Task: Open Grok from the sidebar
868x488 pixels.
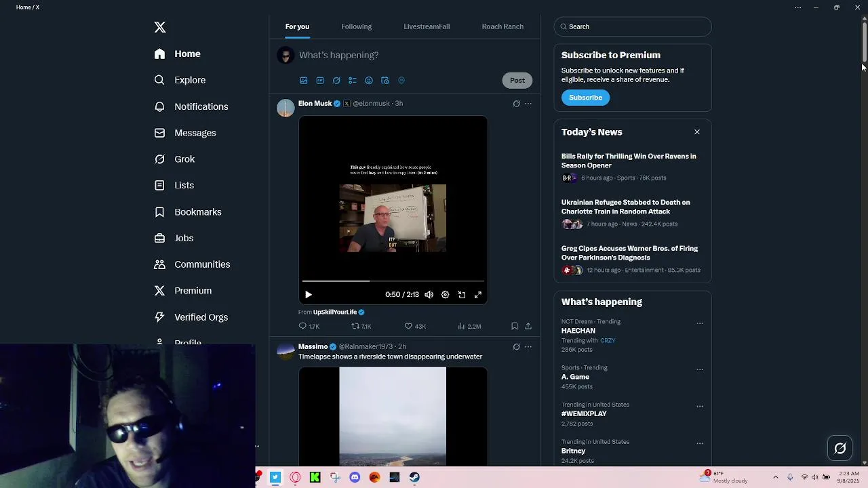Action: pyautogui.click(x=174, y=159)
